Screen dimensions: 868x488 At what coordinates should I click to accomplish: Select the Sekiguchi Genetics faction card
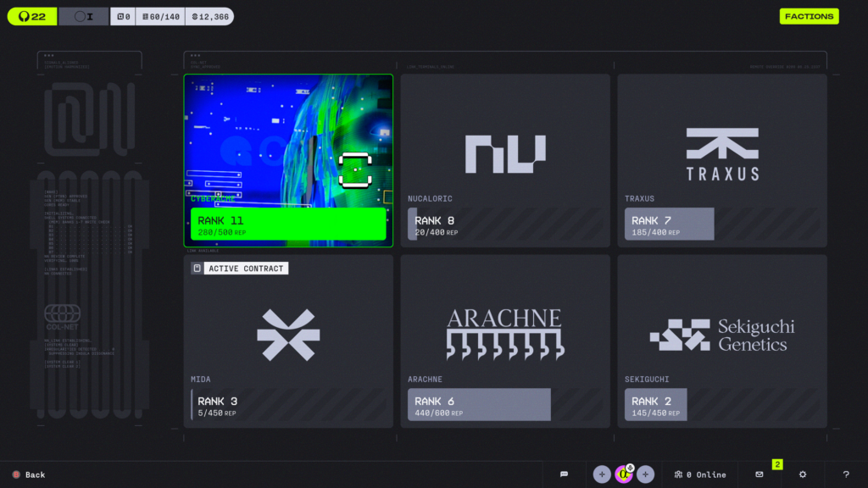721,341
